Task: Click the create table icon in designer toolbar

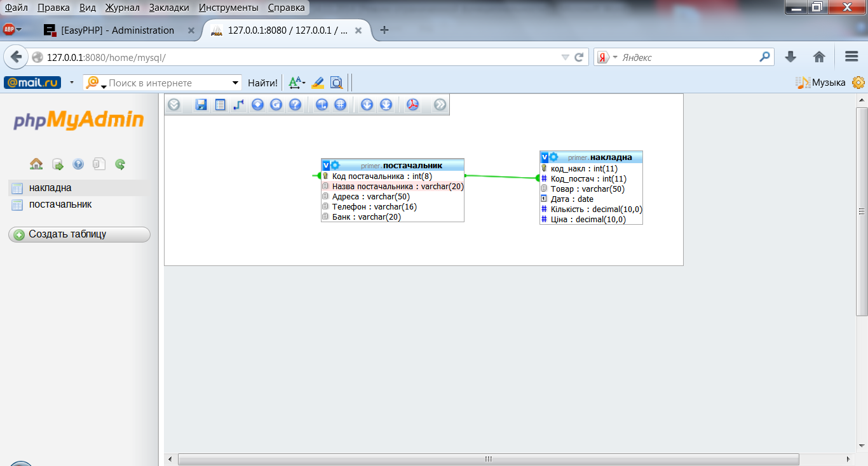Action: click(x=220, y=105)
